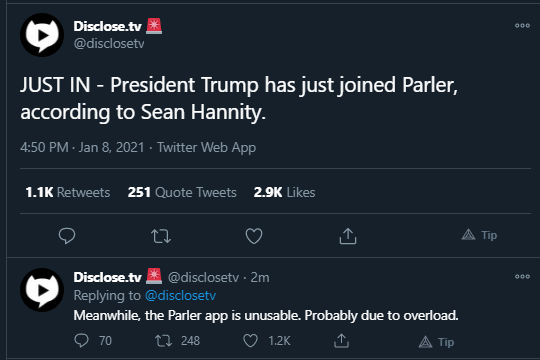Screen dimensions: 540x360
Task: Reply to the Parler app unusable tweet
Action: pos(81,341)
